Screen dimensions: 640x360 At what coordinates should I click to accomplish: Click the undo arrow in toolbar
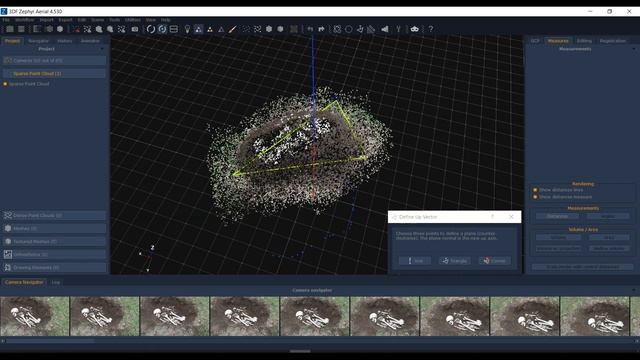tap(310, 29)
